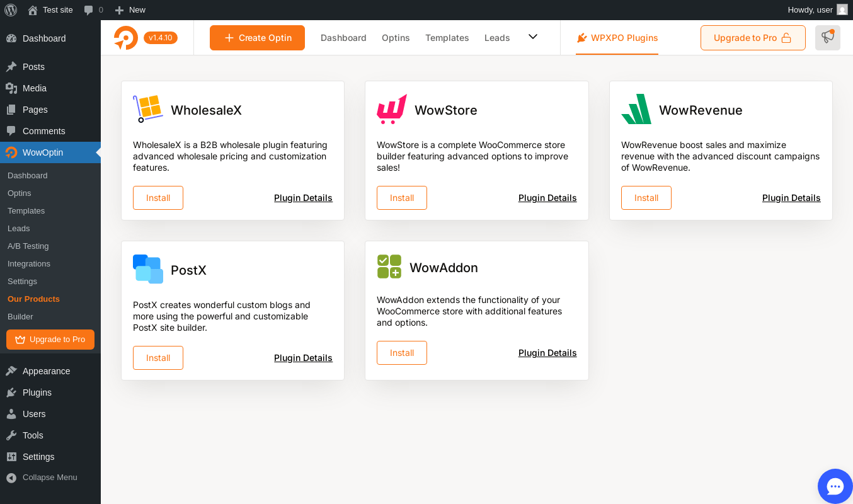Open Plugin Details for WowAddon

(547, 353)
